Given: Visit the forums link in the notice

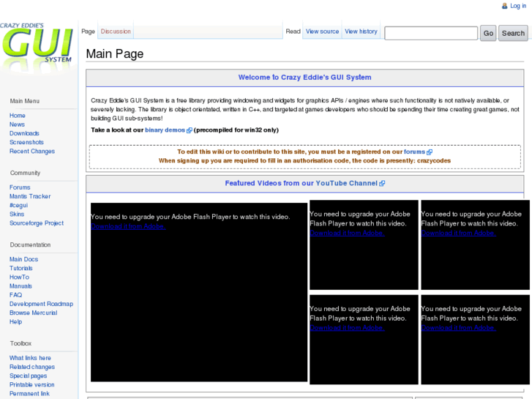Looking at the screenshot, I should pyautogui.click(x=414, y=152).
